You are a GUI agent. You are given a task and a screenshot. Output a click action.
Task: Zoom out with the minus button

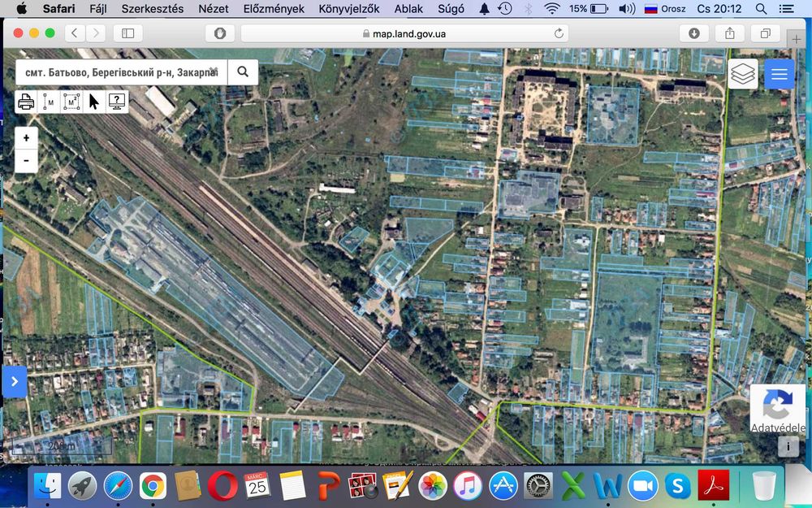point(27,161)
